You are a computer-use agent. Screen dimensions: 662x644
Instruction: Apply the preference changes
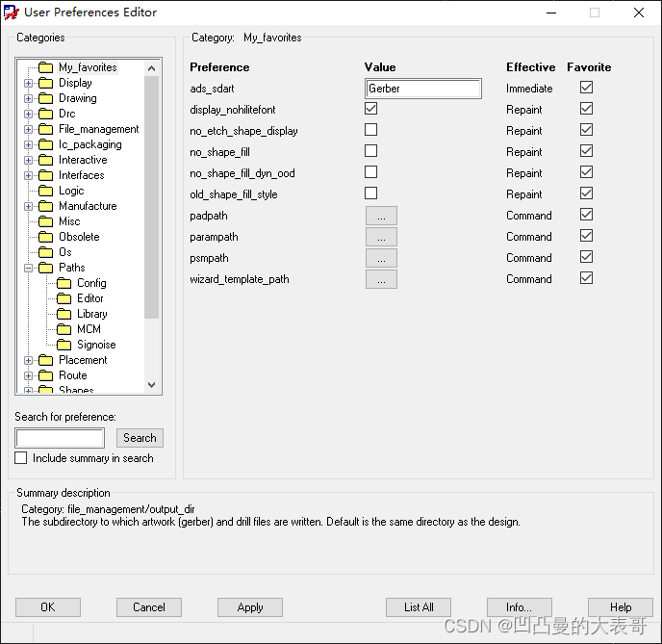[250, 607]
